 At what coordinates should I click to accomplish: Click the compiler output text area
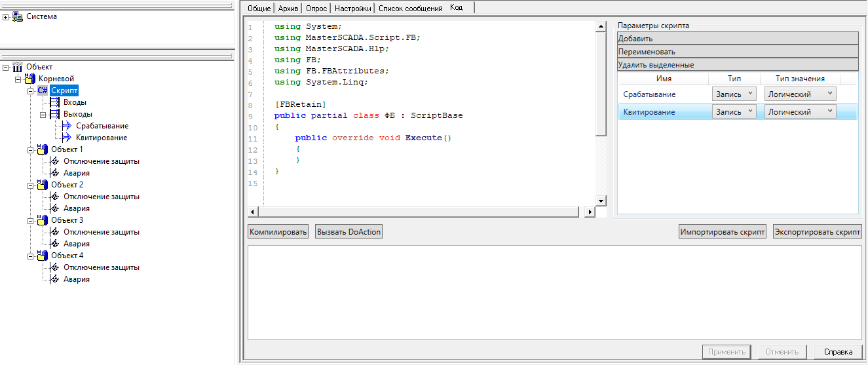pos(554,292)
